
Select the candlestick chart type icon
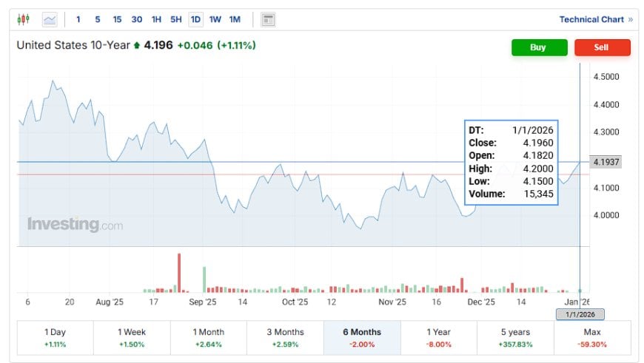click(24, 19)
